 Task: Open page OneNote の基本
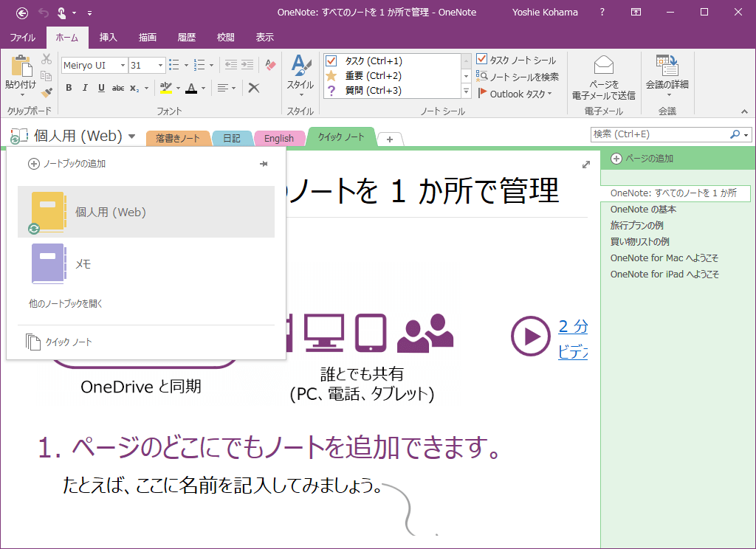643,210
